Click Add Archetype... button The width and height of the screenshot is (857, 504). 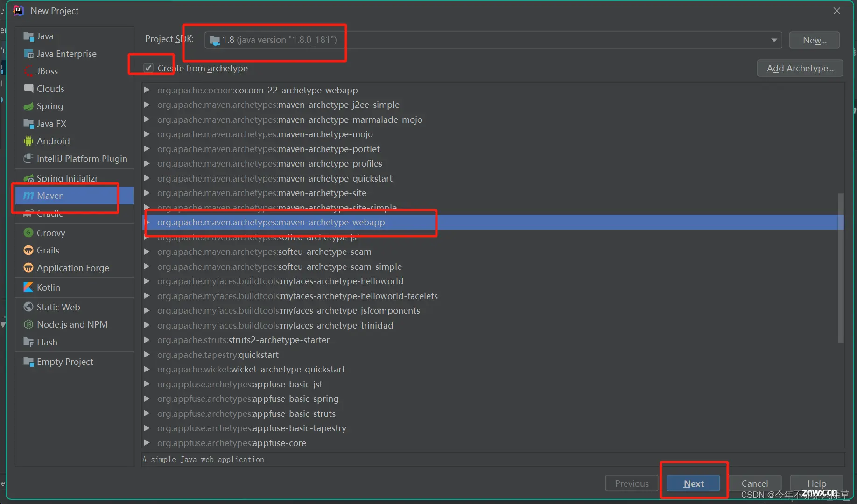pyautogui.click(x=800, y=68)
